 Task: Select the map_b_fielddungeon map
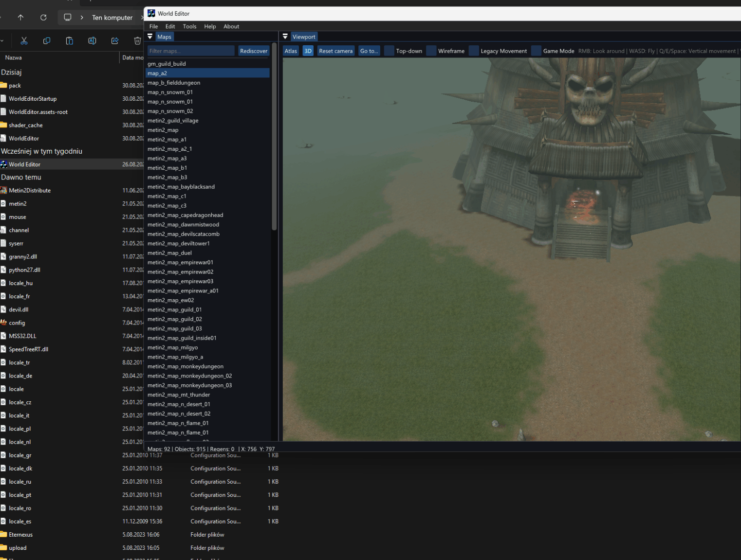coord(207,83)
